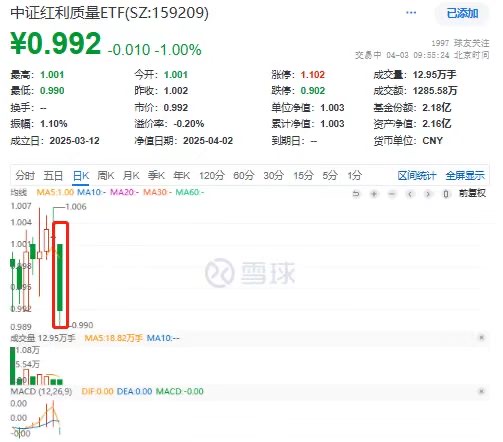Switch to the 60分 interval tab
The image size is (503, 442).
244,175
